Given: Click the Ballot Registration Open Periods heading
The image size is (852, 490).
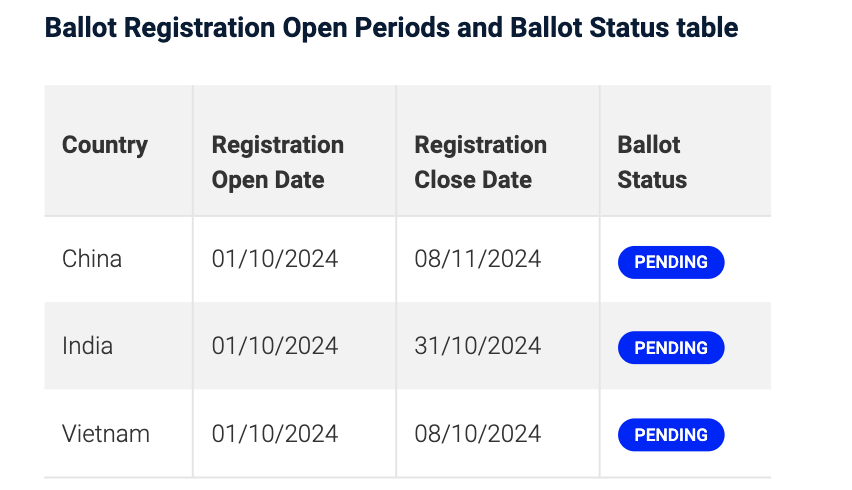Looking at the screenshot, I should [x=391, y=28].
